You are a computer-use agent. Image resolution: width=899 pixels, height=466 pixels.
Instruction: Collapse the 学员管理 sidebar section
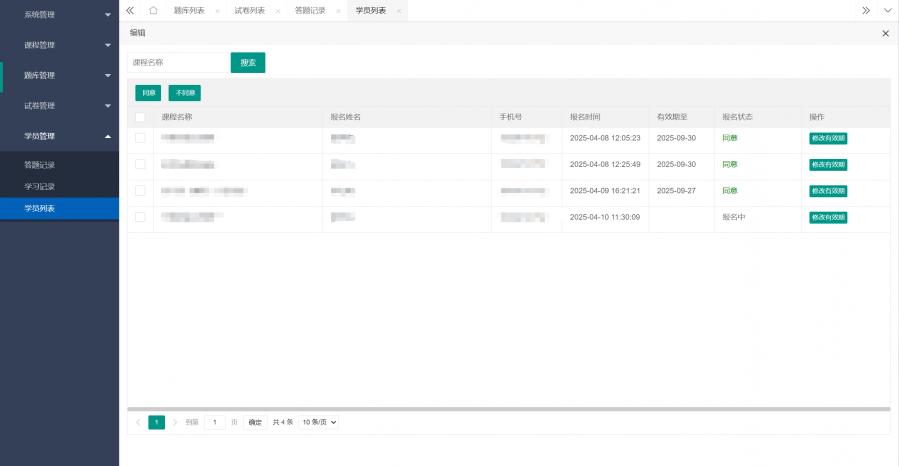(59, 135)
